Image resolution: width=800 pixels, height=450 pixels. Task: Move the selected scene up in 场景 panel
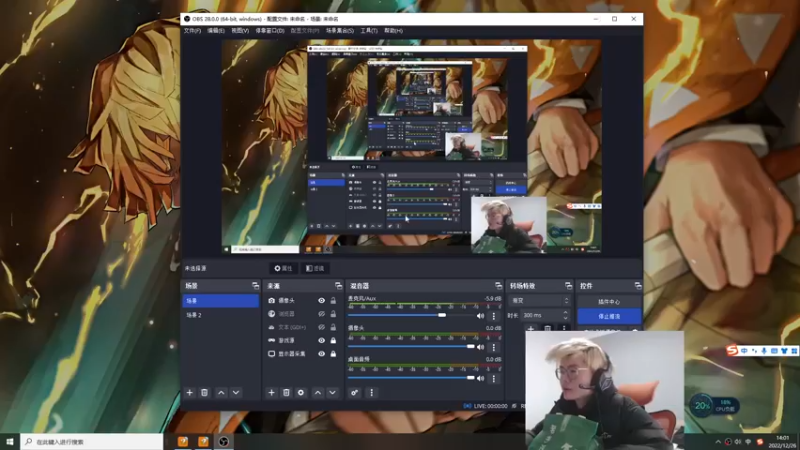coord(221,392)
